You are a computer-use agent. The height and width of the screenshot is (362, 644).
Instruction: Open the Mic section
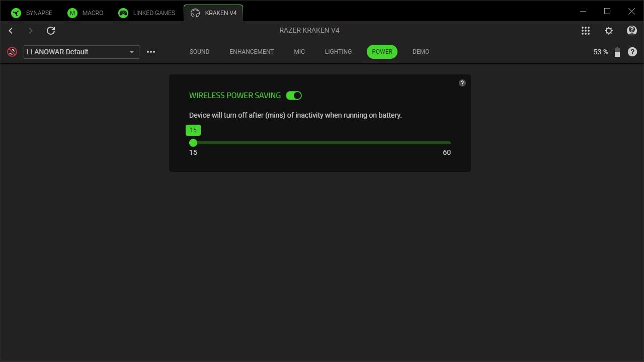point(299,52)
